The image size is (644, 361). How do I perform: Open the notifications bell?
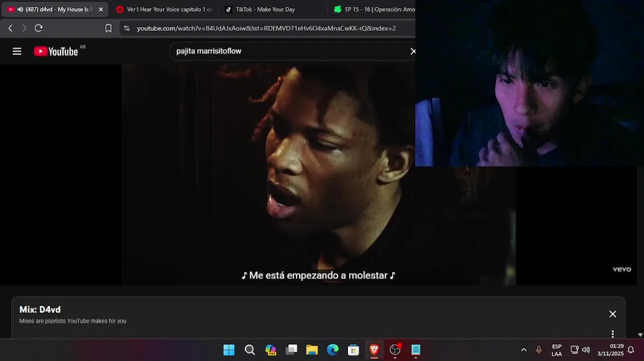point(631,350)
